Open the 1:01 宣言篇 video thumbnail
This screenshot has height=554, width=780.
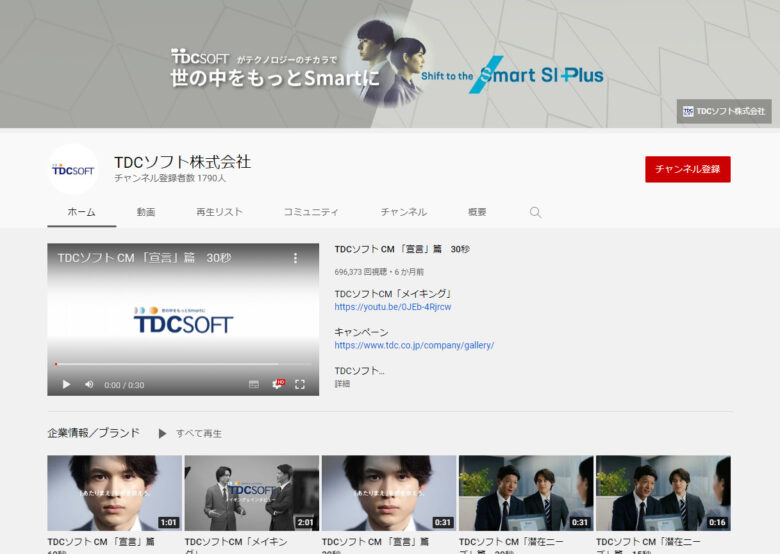(114, 493)
